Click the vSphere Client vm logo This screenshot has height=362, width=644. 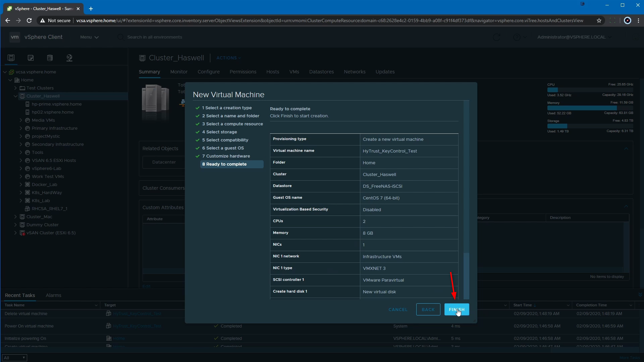(x=15, y=37)
